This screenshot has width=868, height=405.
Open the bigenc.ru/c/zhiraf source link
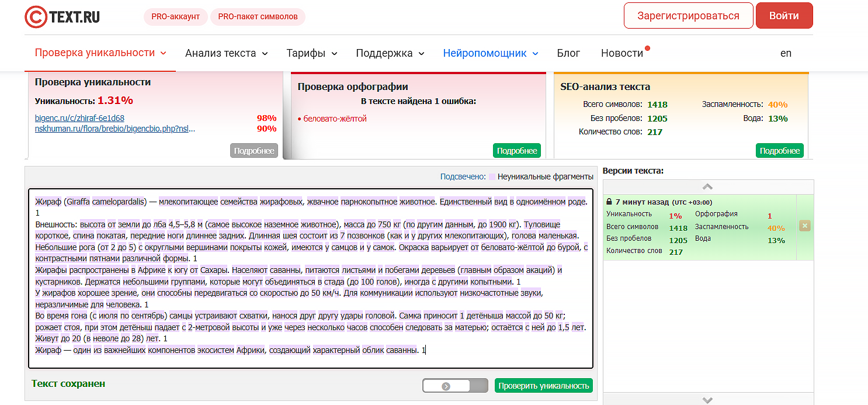[x=79, y=118]
